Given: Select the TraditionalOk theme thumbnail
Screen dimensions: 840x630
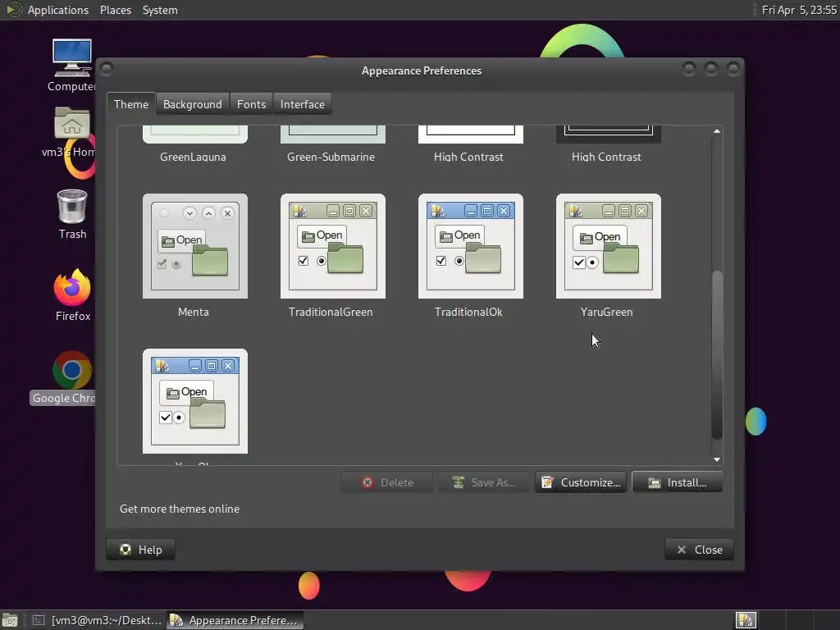Looking at the screenshot, I should tap(470, 246).
